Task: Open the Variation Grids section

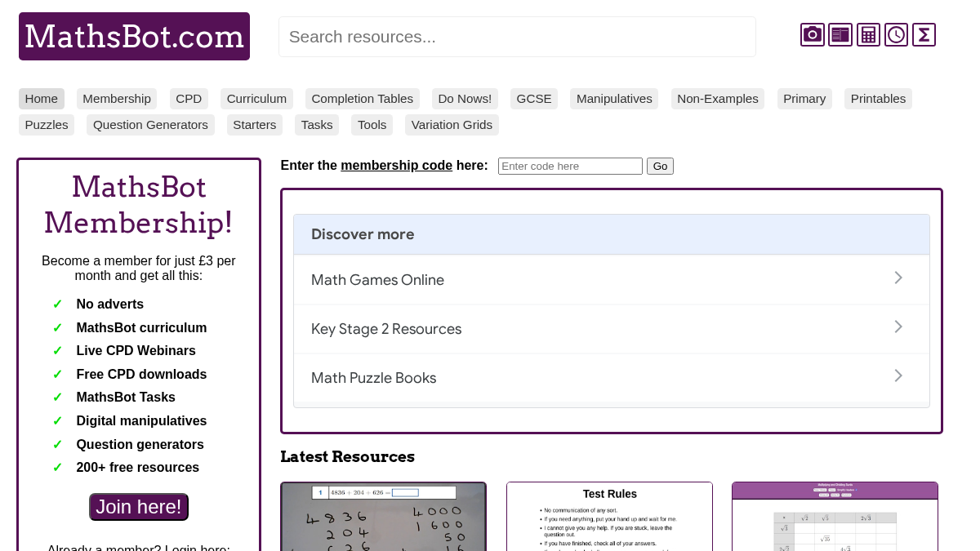Action: (x=452, y=125)
